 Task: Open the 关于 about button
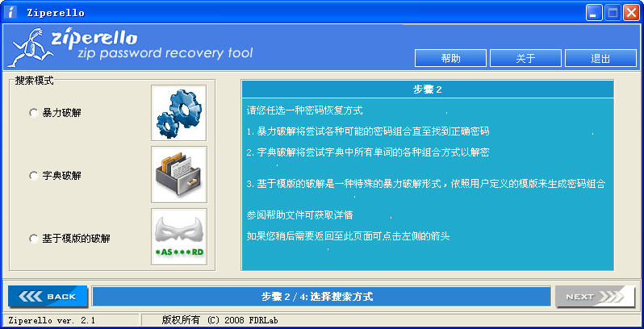click(525, 58)
